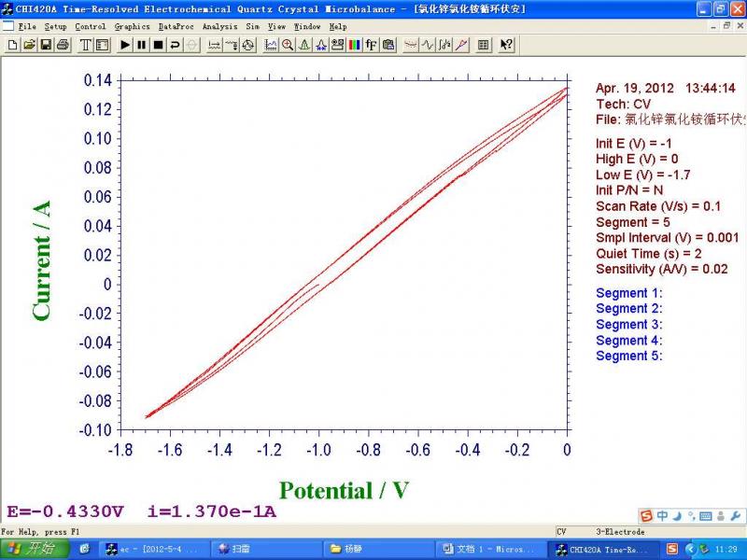
Task: Open the Control menu
Action: click(91, 27)
